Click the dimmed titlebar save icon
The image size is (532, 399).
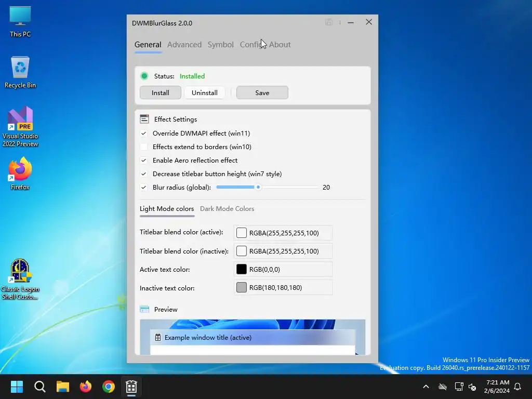pyautogui.click(x=328, y=22)
